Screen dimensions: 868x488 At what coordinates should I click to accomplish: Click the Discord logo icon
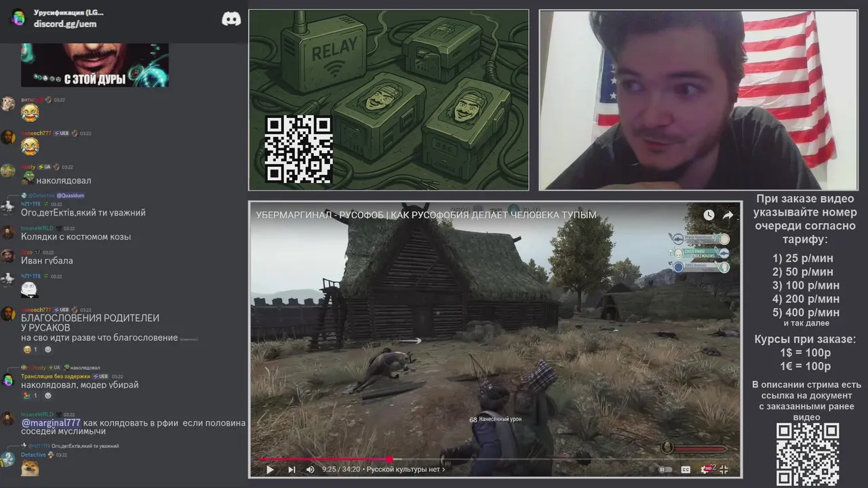[231, 19]
